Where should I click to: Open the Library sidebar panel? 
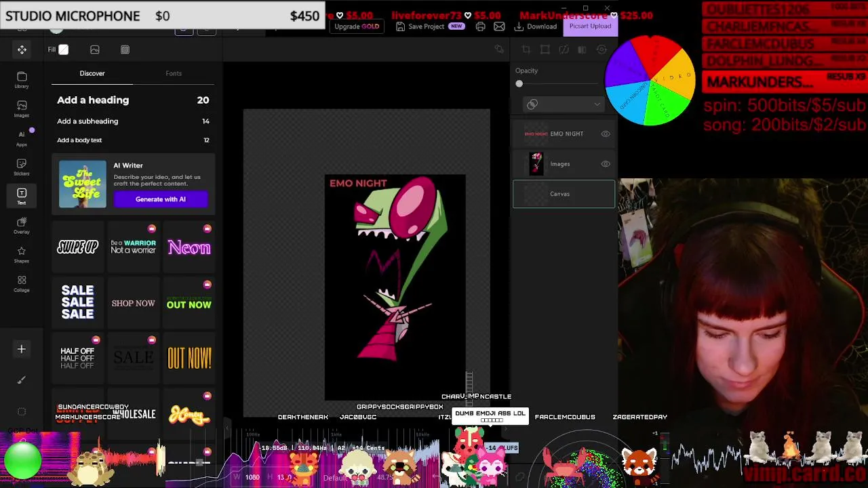(22, 80)
